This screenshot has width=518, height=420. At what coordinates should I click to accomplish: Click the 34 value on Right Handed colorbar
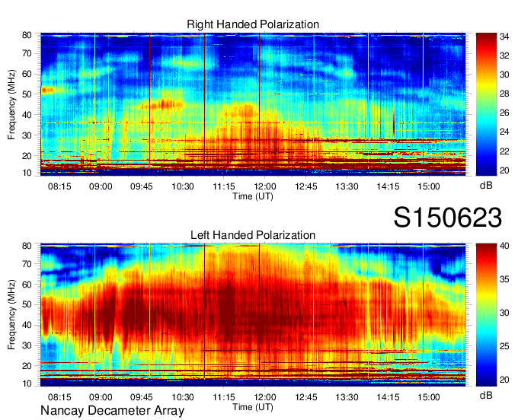click(x=504, y=37)
